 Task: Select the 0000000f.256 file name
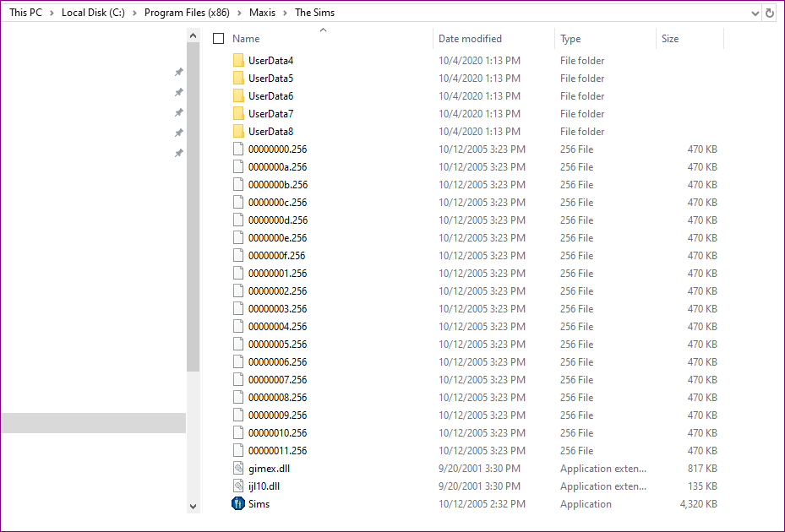[x=276, y=256]
